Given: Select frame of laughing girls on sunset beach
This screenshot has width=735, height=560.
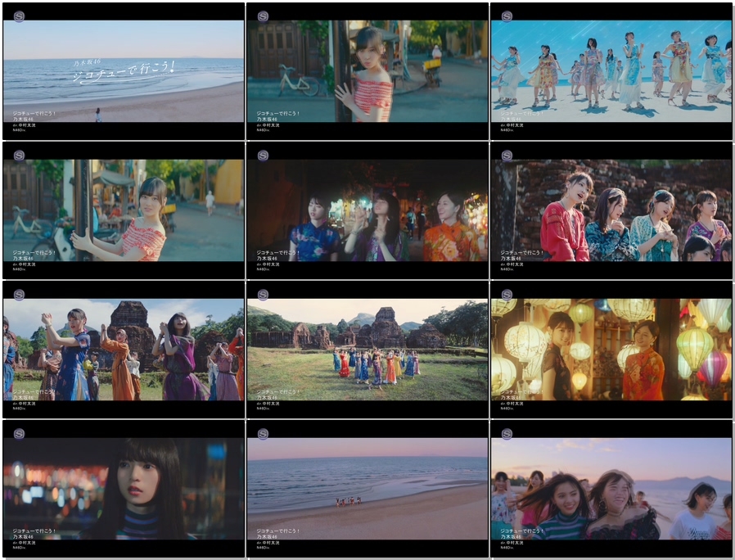Looking at the screenshot, I should (x=611, y=489).
